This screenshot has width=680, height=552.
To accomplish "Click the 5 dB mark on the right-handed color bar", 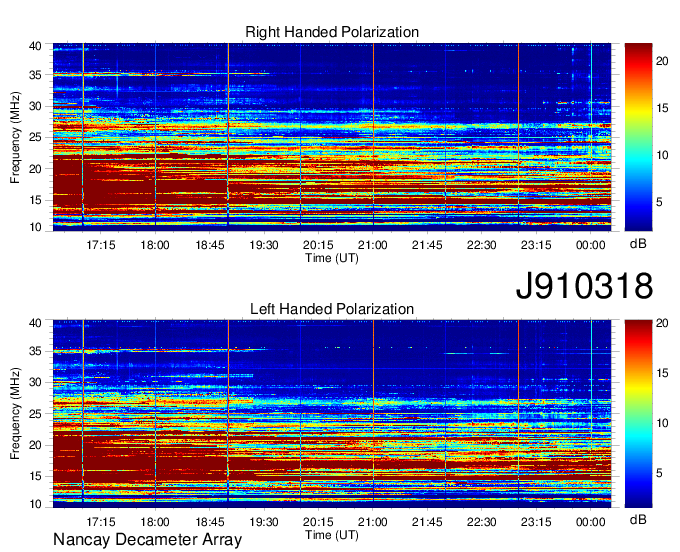I will pos(659,202).
